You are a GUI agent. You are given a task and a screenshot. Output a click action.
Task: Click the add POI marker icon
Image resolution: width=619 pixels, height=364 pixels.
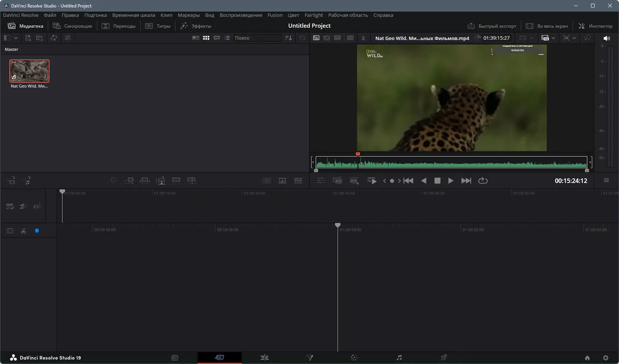(354, 181)
